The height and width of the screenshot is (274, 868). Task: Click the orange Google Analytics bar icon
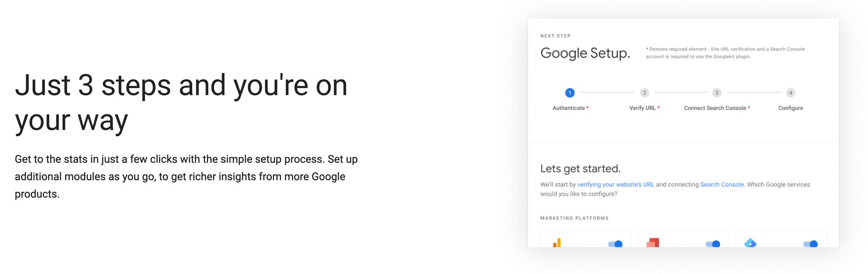click(557, 243)
